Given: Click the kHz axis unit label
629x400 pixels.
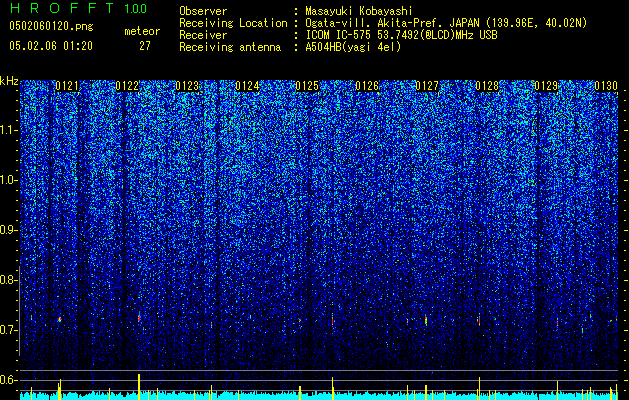Looking at the screenshot, I should click(9, 81).
